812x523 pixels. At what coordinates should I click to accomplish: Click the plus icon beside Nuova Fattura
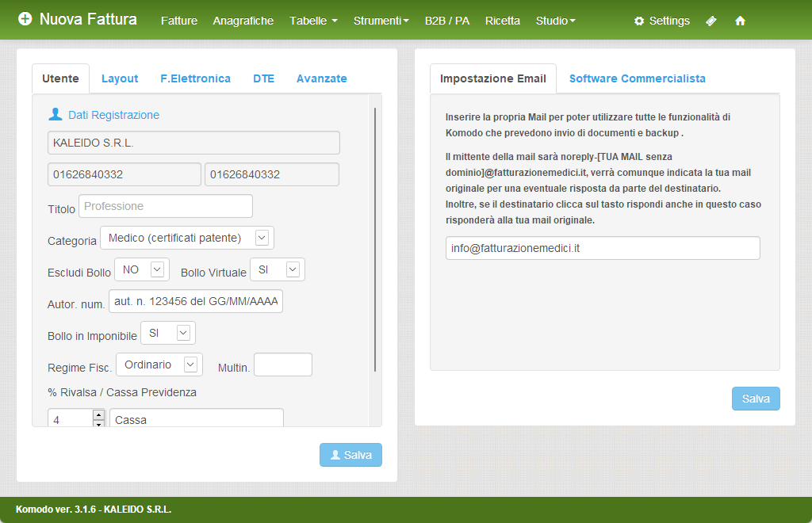tap(25, 19)
